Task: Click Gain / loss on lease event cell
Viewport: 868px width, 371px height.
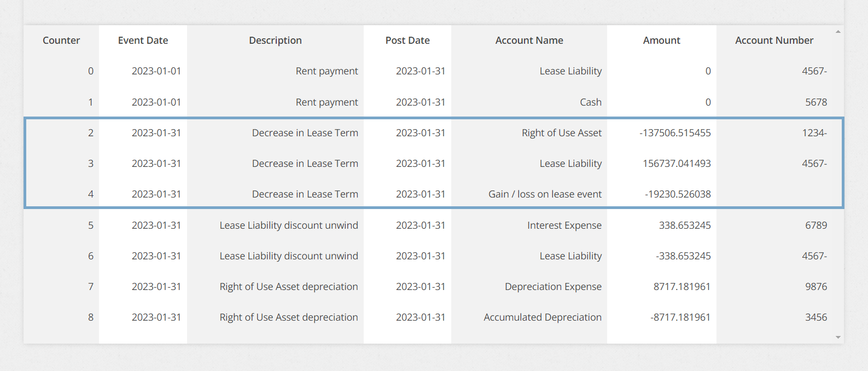Action: click(x=545, y=194)
